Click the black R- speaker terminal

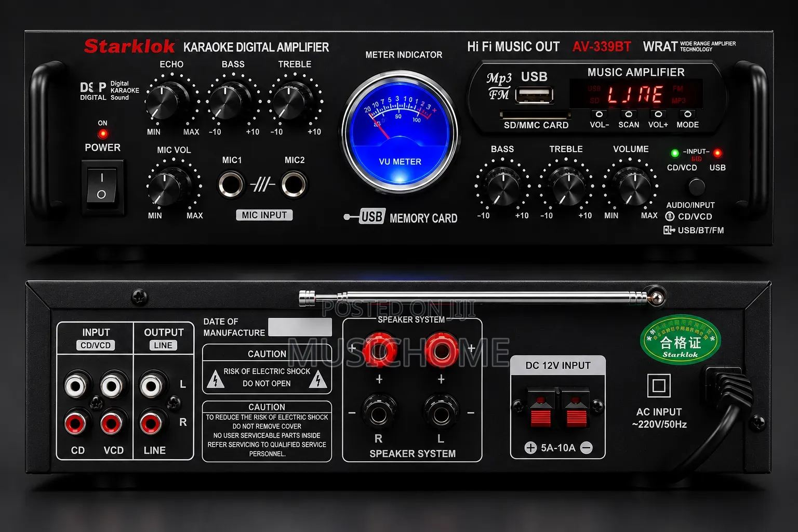click(379, 414)
